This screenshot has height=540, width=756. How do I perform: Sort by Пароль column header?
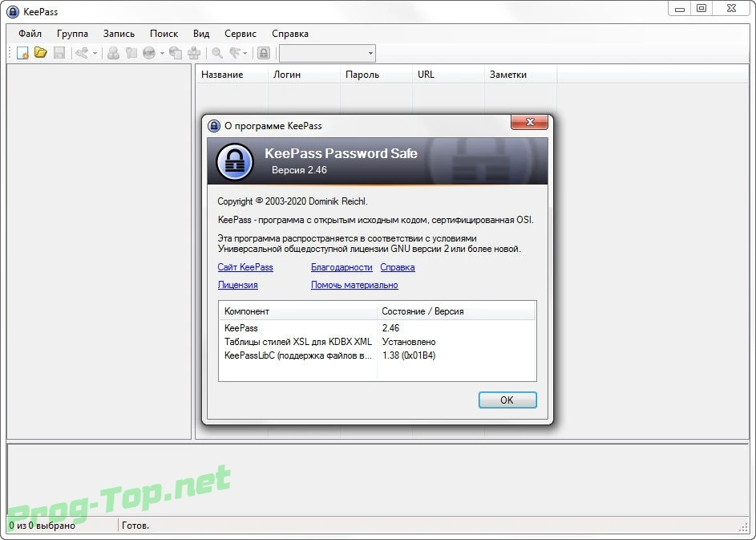click(377, 75)
